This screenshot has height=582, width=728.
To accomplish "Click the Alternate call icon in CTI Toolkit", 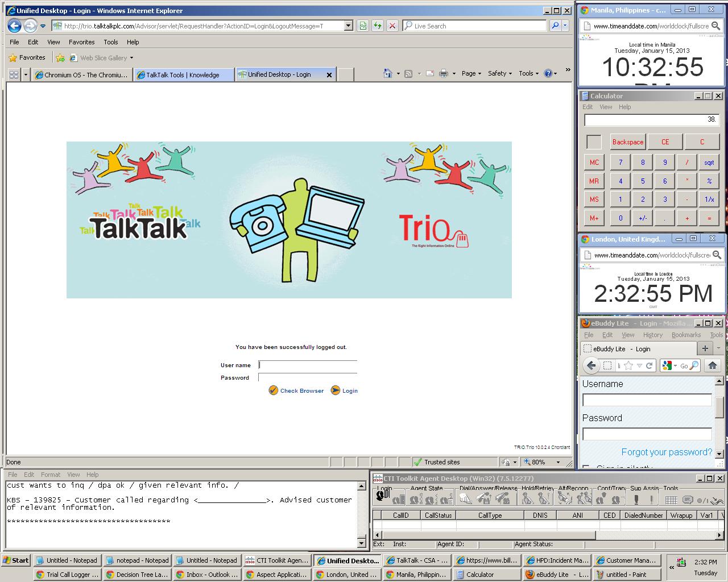I will 564,498.
